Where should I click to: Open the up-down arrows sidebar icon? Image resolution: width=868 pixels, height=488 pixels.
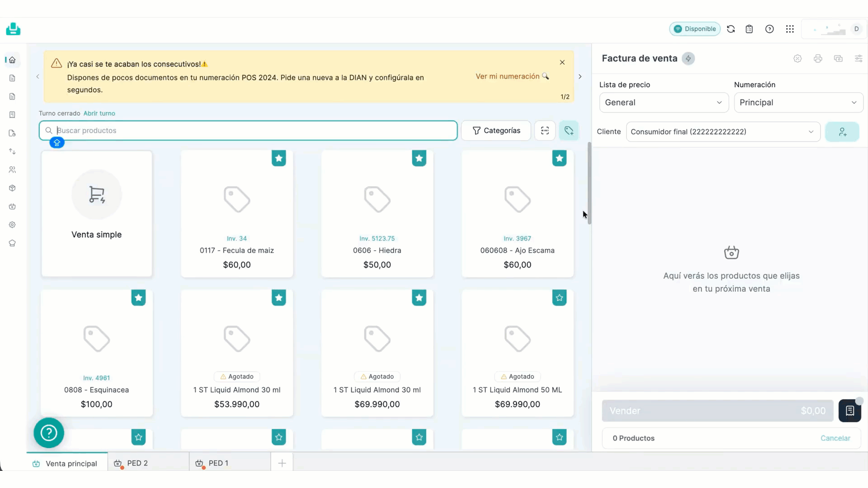(x=12, y=151)
